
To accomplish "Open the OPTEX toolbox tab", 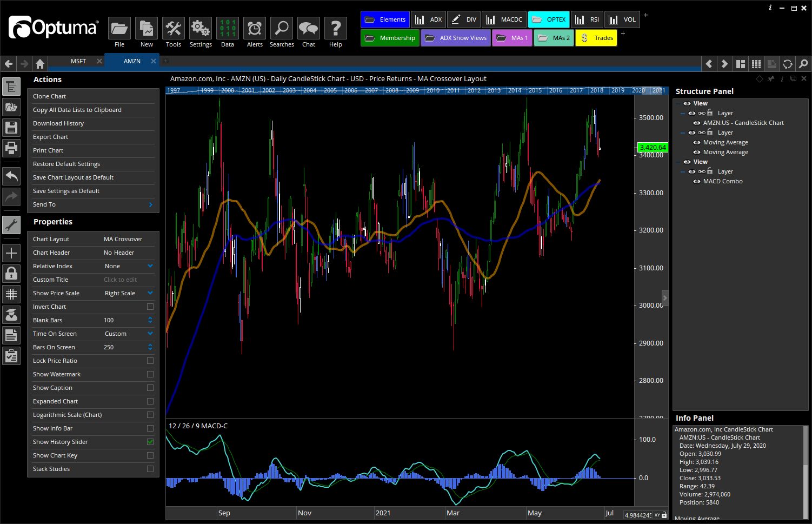I will (x=549, y=19).
